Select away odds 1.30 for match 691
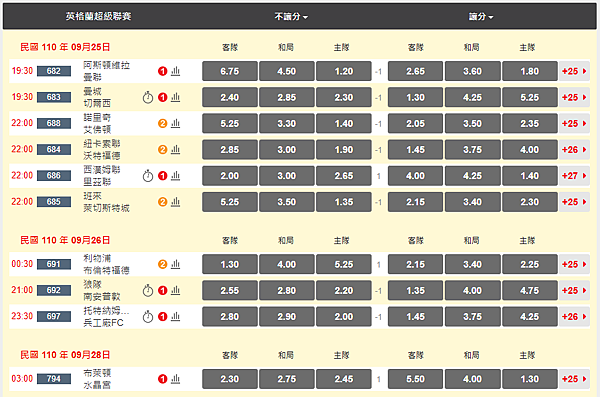Viewport: 600px width, 397px height. [230, 264]
